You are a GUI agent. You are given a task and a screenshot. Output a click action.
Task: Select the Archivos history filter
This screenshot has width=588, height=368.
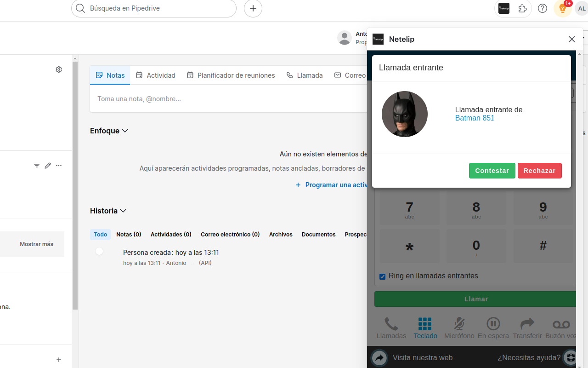point(281,235)
